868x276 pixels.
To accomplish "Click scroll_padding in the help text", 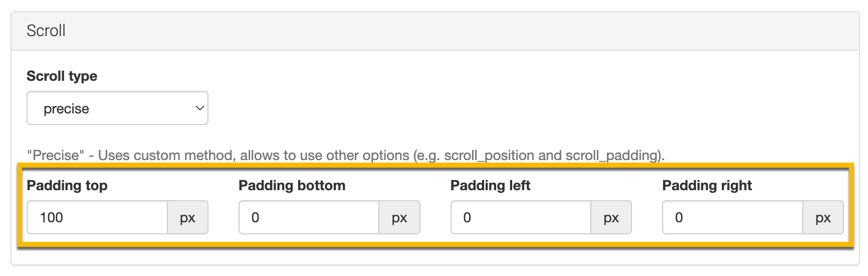I will [x=610, y=156].
